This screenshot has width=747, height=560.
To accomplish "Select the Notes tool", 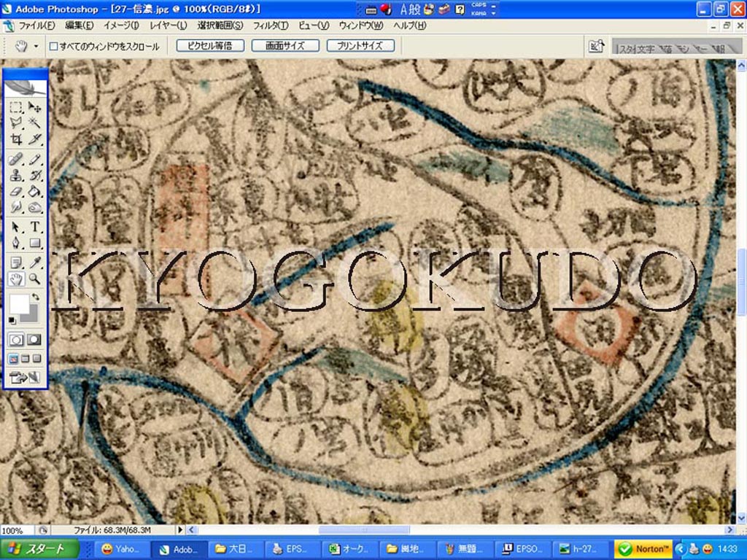I will tap(16, 262).
